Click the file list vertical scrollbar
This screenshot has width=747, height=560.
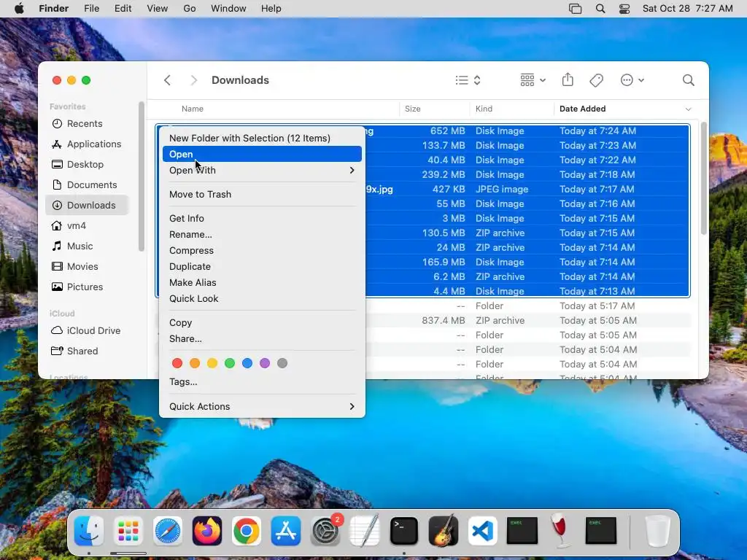pos(704,178)
